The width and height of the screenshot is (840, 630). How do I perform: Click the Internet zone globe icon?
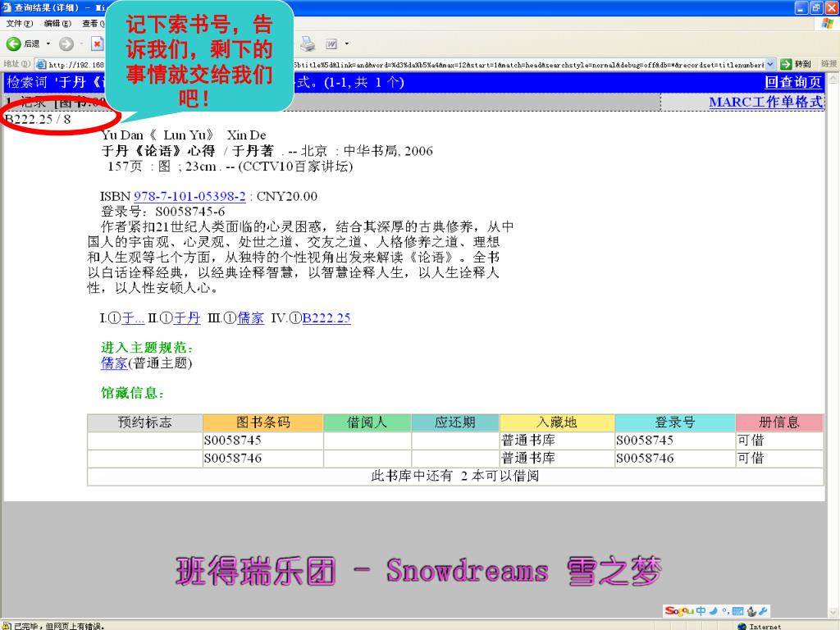(742, 626)
